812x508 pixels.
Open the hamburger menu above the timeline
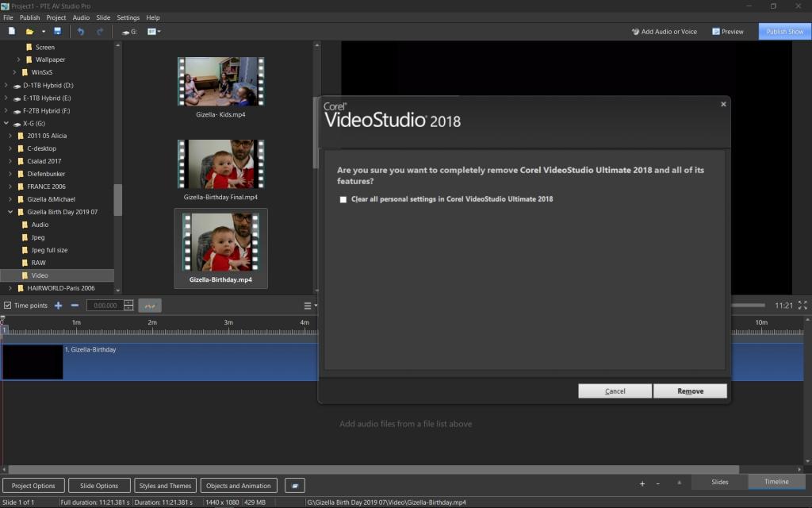308,306
